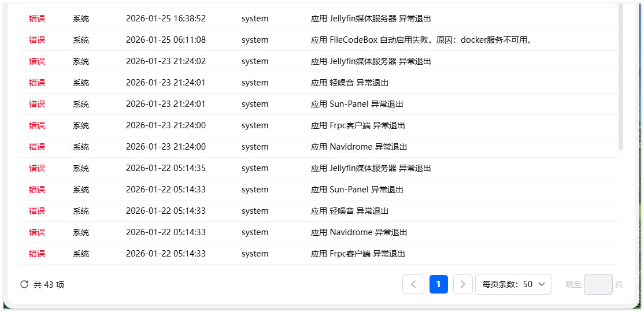Click Navidrome 异常退出 on 2026-01-23
This screenshot has width=644, height=312.
[359, 147]
